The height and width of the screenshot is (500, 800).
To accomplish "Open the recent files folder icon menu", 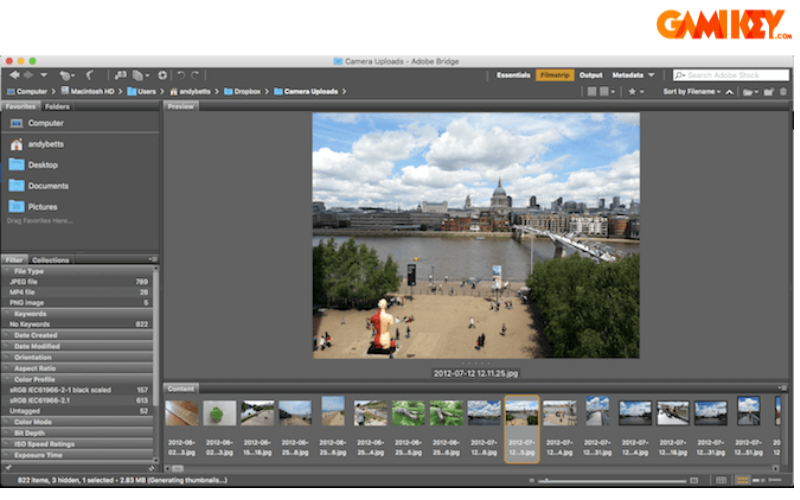I will pos(750,92).
